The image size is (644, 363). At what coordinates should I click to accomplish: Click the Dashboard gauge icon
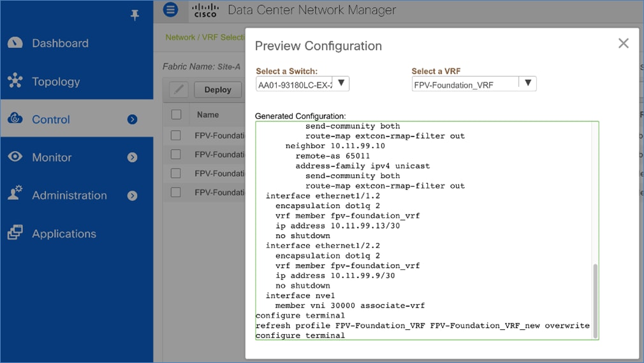15,43
